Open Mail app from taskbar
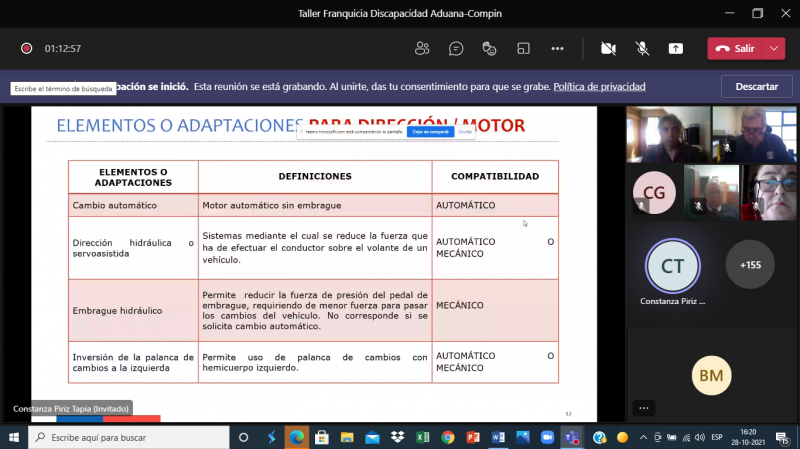Viewport: 800px width, 449px height. pos(372,437)
